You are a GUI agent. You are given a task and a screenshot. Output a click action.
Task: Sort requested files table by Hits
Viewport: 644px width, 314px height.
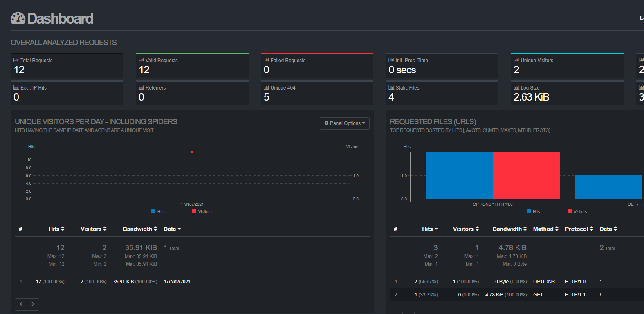point(430,229)
